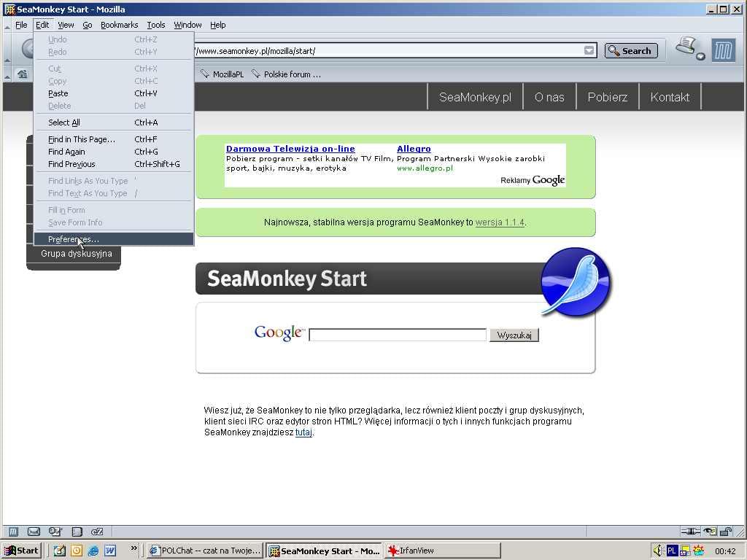Click the www.allegro.pl ad URL

(425, 168)
